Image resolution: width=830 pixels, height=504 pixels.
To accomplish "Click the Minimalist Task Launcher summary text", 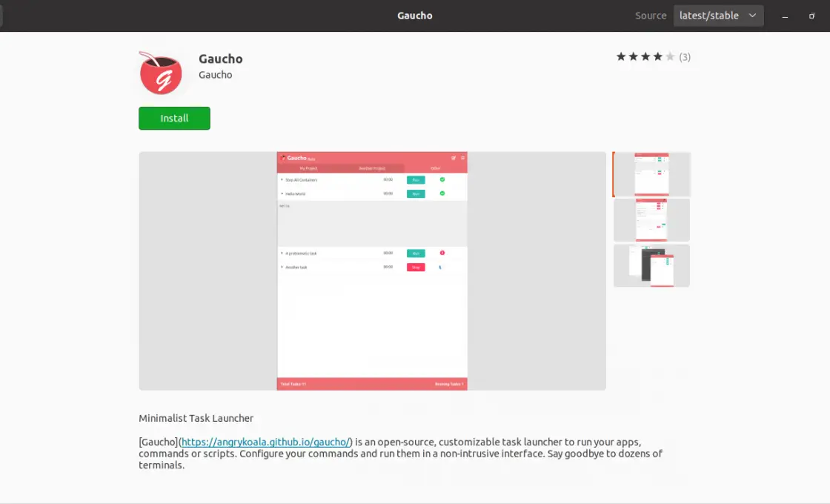I will pos(196,418).
